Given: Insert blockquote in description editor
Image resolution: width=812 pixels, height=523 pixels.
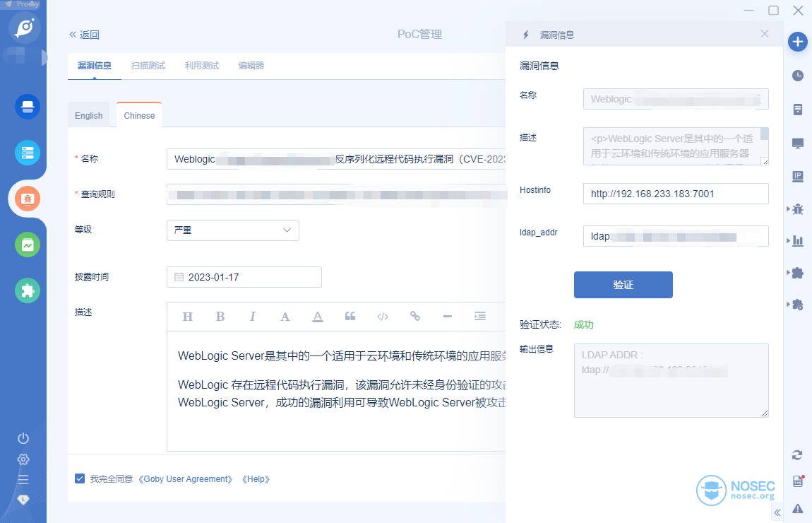Looking at the screenshot, I should click(x=350, y=317).
